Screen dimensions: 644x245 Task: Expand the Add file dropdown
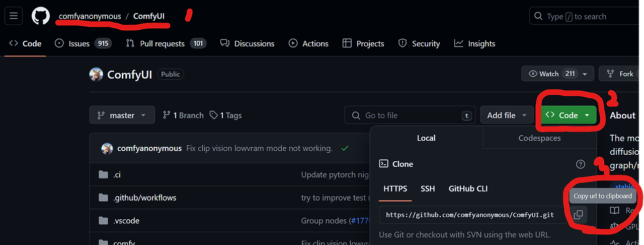point(507,115)
